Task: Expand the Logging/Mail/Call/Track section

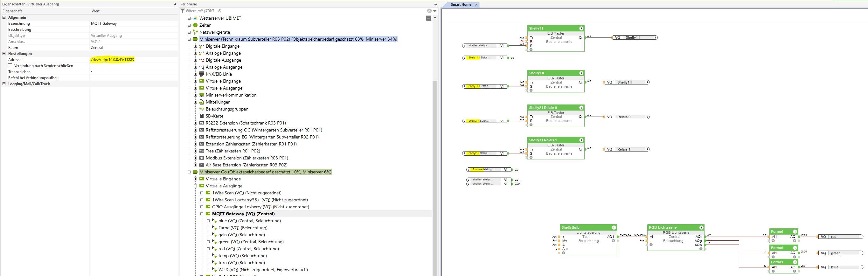Action: (x=4, y=84)
